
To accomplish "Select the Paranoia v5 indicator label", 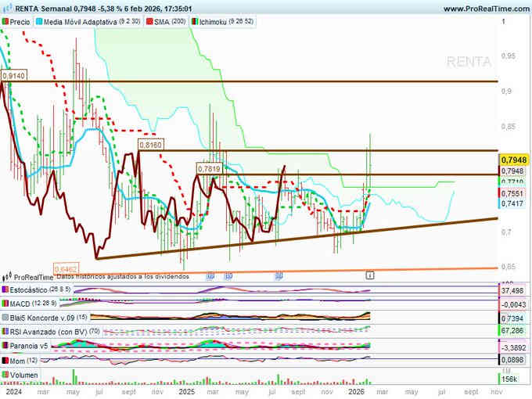I will 31,346.
